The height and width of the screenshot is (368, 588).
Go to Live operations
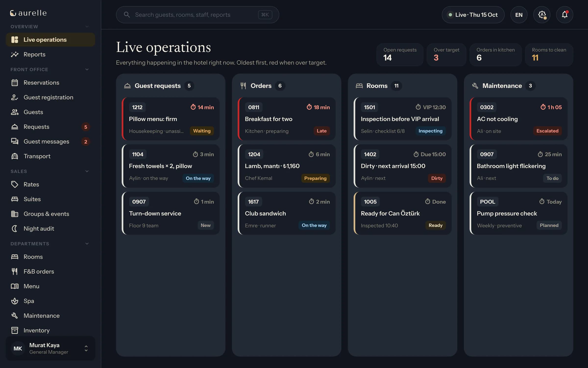pyautogui.click(x=50, y=40)
